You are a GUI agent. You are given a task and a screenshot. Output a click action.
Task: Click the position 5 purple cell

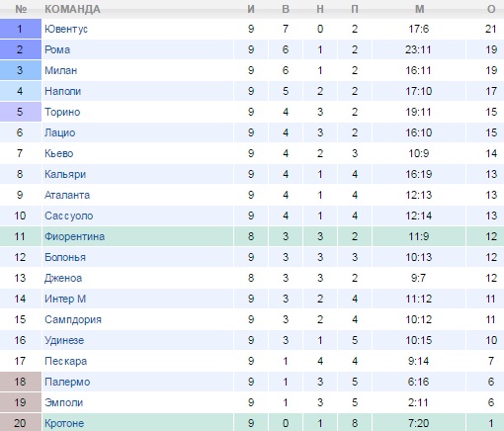21,112
